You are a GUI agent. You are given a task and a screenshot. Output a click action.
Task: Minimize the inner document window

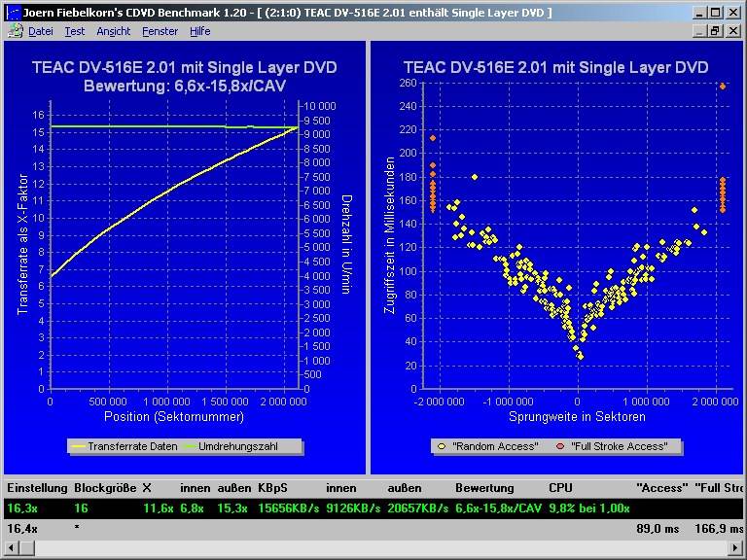click(699, 31)
